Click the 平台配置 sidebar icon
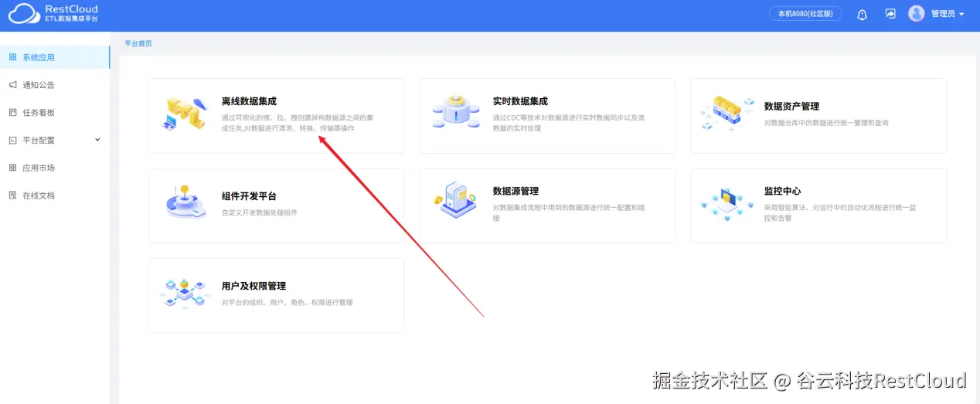Image resolution: width=980 pixels, height=404 pixels. click(12, 141)
